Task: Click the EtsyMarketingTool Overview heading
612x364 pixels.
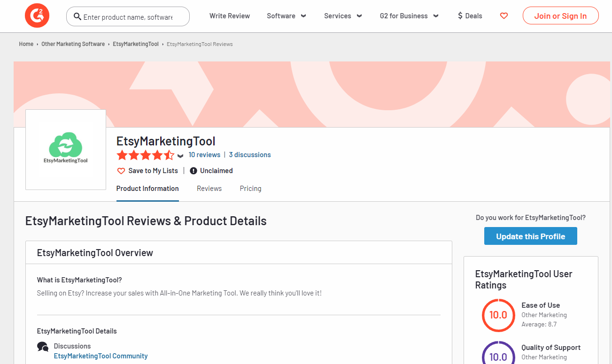Action: pyautogui.click(x=95, y=253)
